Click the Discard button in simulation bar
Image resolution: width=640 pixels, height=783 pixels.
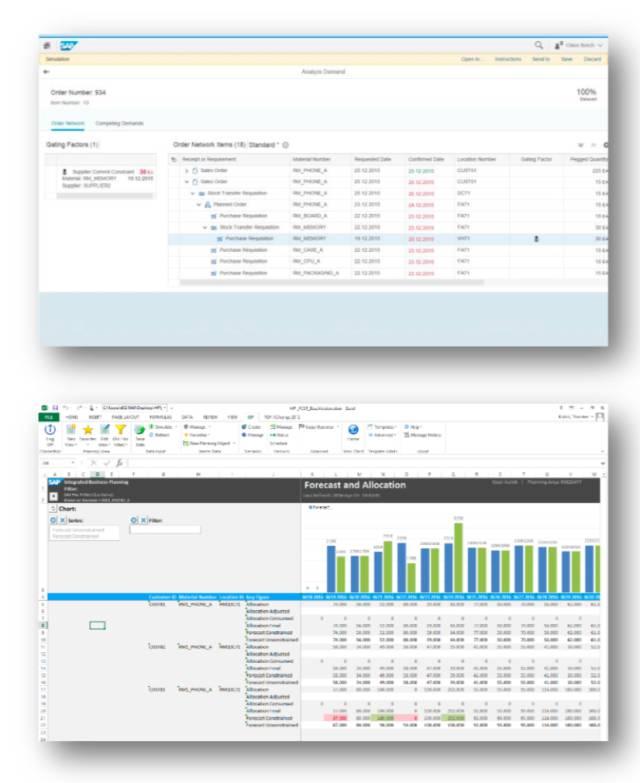coord(593,59)
